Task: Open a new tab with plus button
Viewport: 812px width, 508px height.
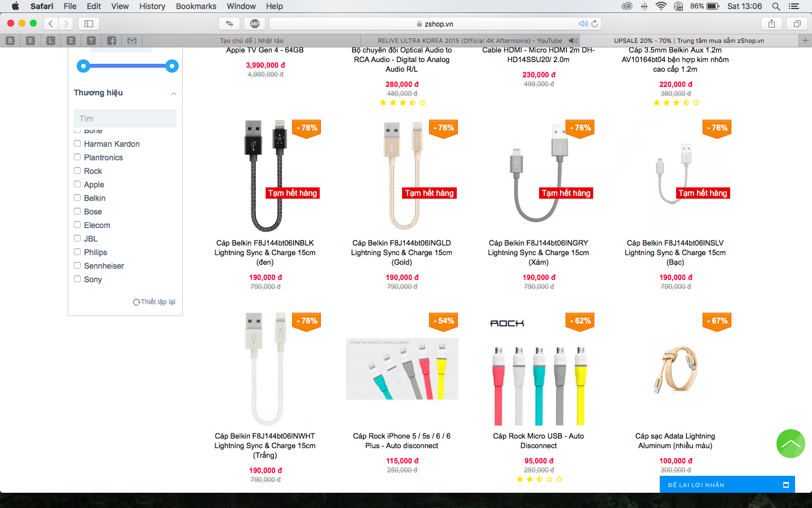Action: [x=805, y=41]
